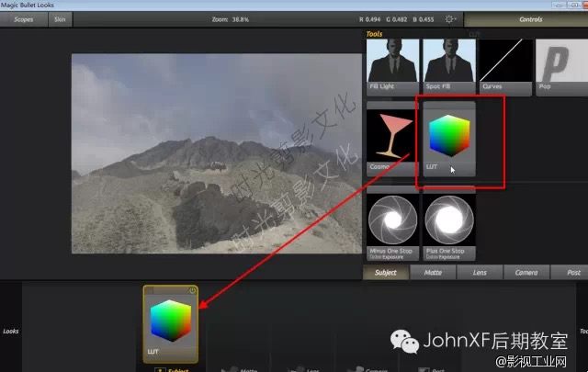Viewport: 588px width, 372px height.
Task: Select the Cosmo tool
Action: click(390, 139)
